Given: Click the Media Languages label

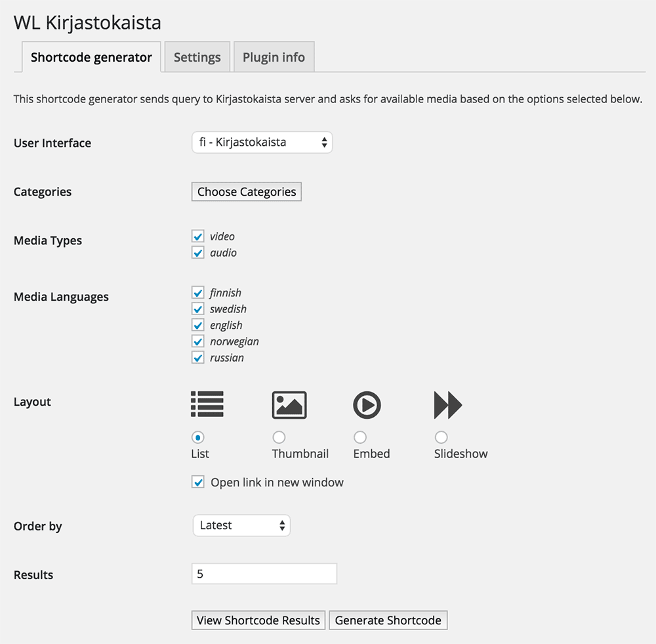Looking at the screenshot, I should pos(61,297).
